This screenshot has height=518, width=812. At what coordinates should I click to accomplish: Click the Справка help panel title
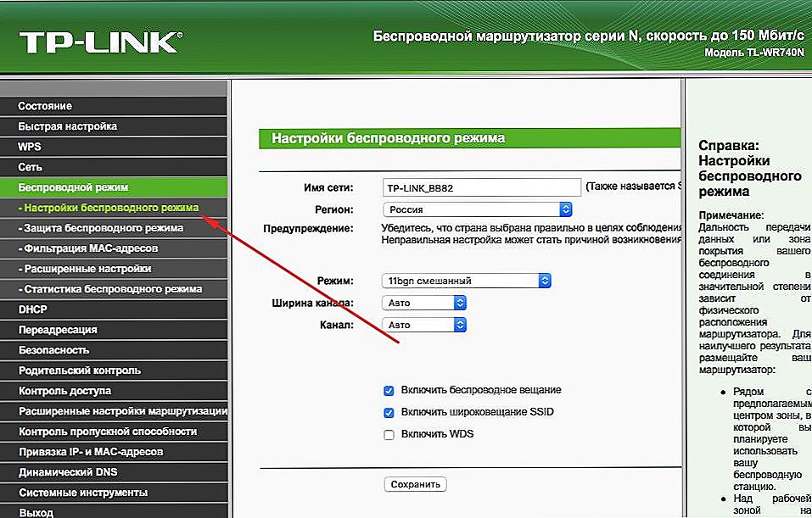[750, 168]
